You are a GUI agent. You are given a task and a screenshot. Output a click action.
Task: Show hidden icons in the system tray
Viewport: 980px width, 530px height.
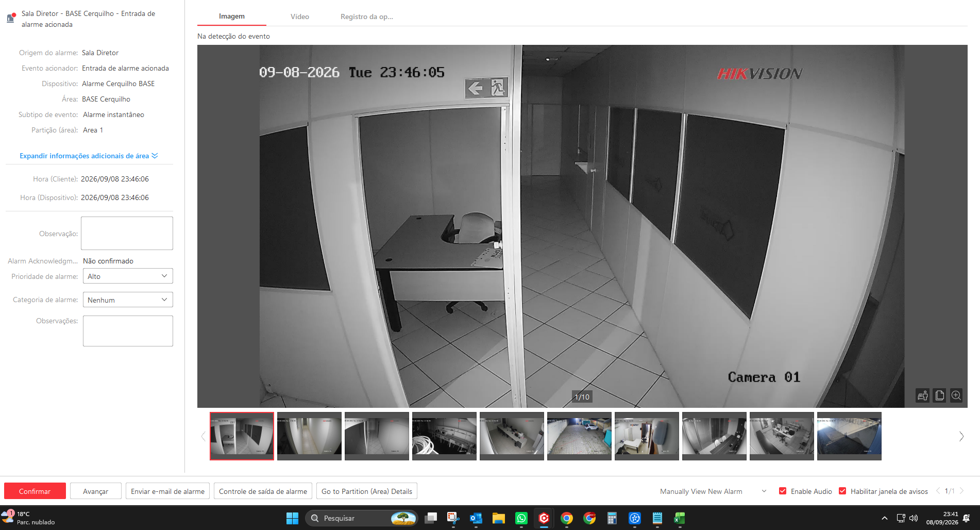(885, 518)
